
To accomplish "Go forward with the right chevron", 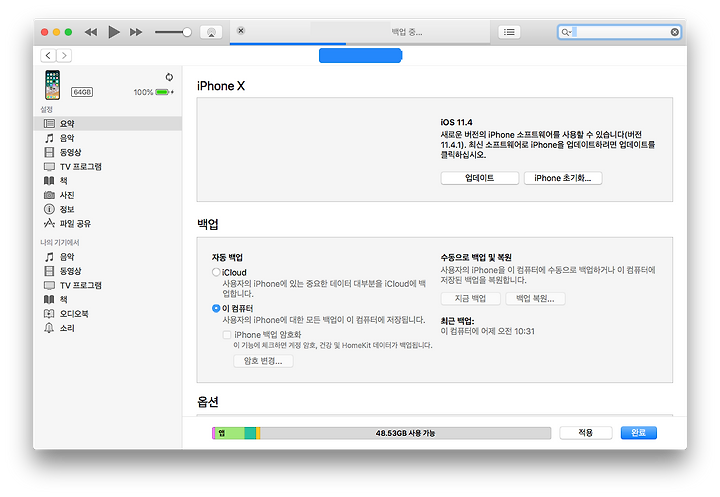I will 64,56.
